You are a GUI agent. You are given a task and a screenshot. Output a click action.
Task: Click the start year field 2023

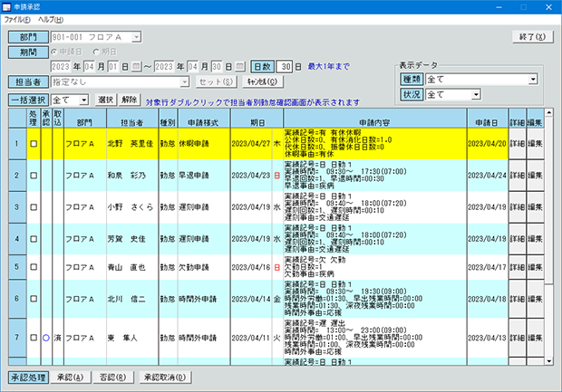pos(61,67)
